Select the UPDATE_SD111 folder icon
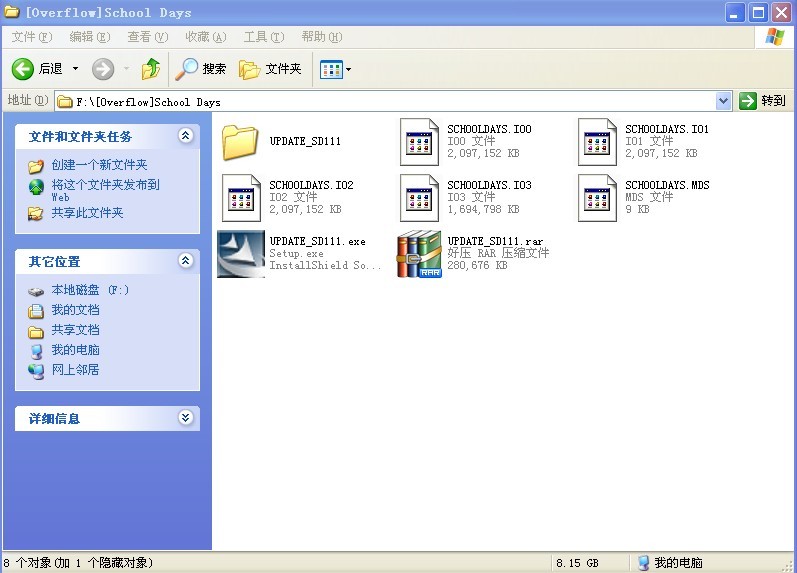The image size is (797, 573). coord(240,142)
